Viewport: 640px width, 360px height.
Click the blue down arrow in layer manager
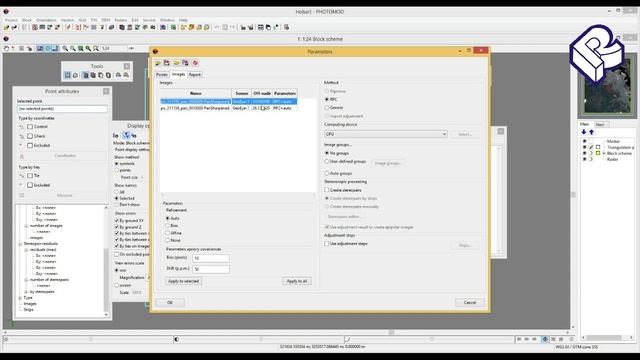pos(584,132)
